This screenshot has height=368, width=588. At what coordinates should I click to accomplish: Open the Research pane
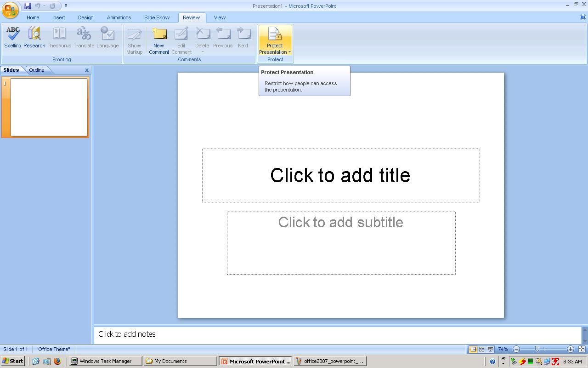point(34,37)
